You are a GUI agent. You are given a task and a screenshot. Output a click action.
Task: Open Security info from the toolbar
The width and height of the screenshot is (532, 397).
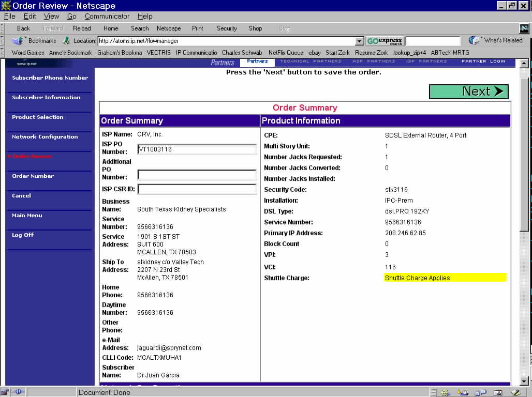pos(227,28)
